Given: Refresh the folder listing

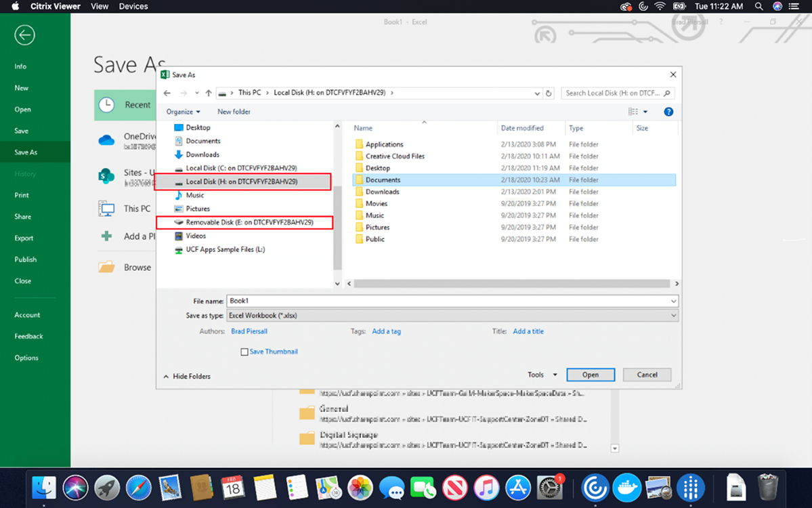Looking at the screenshot, I should click(549, 93).
